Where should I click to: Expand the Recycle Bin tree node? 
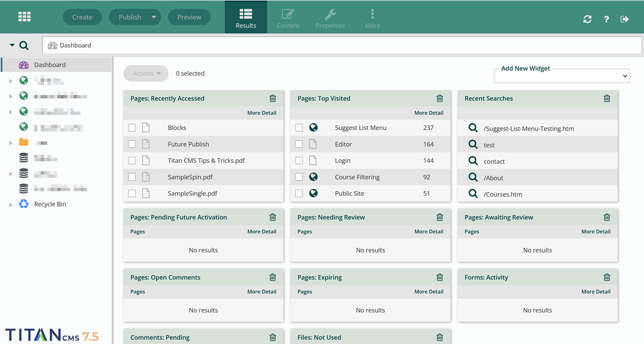[10, 205]
